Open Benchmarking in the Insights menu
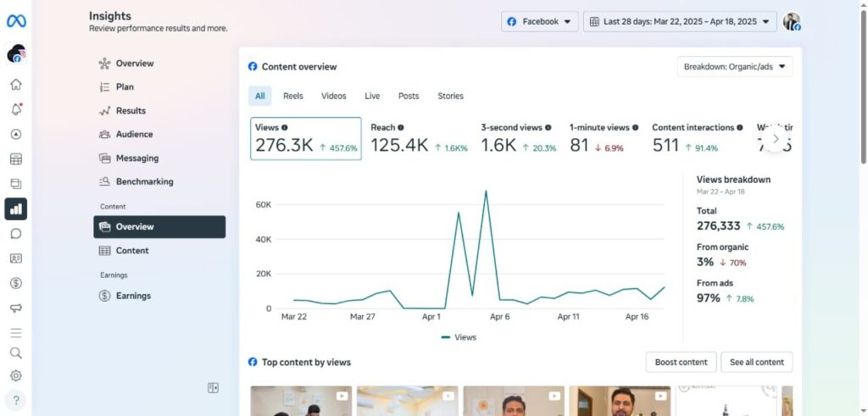Screen dimensions: 868x416 [x=143, y=181]
